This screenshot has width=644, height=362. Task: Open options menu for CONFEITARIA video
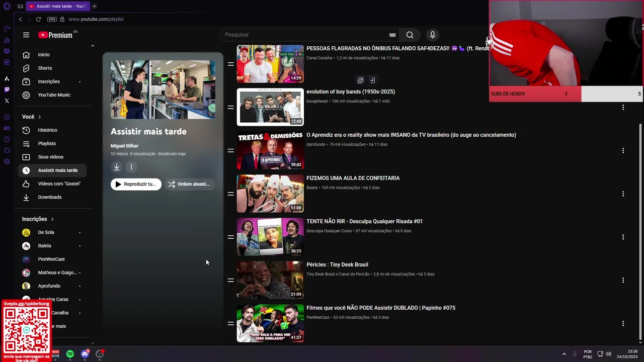click(x=623, y=194)
